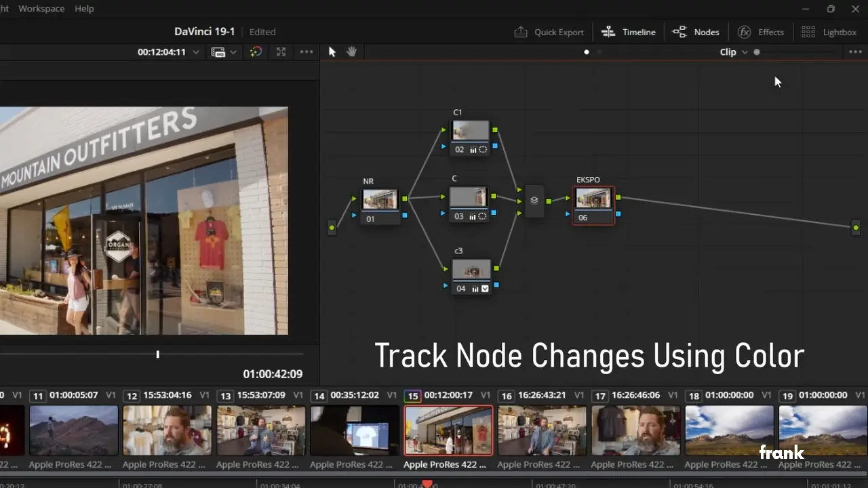Click the green RGB input of node 06

(x=568, y=198)
